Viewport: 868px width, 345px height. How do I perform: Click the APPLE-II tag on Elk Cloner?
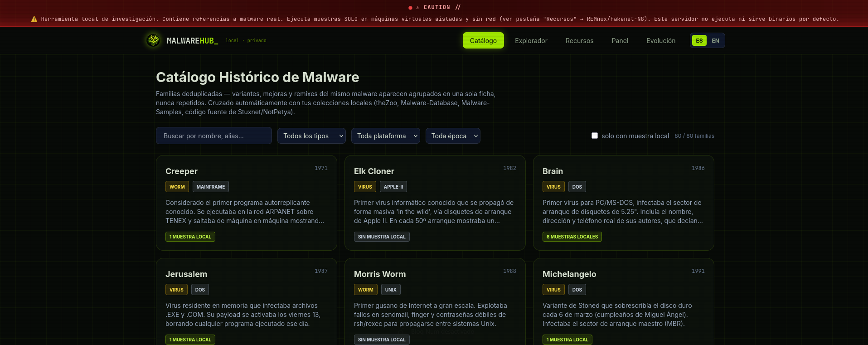tap(393, 187)
